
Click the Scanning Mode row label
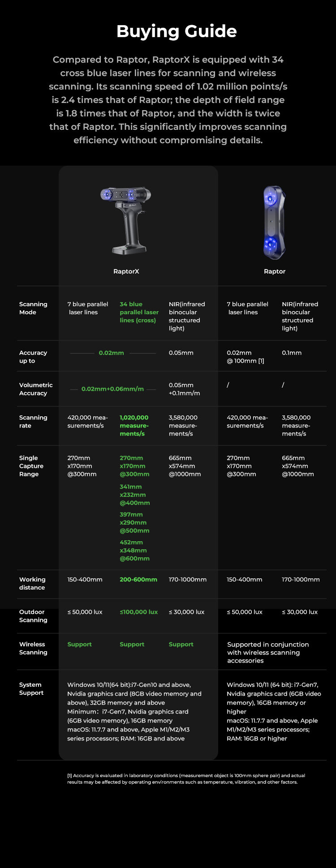pyautogui.click(x=33, y=308)
